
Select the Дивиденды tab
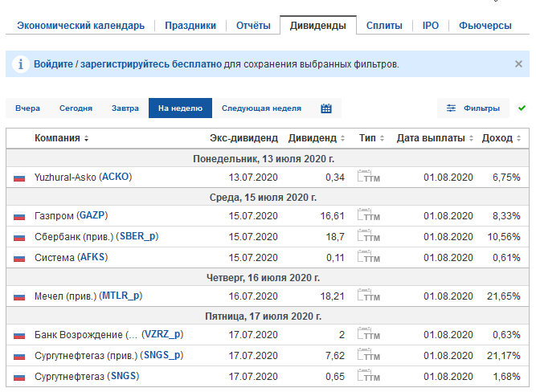click(318, 26)
